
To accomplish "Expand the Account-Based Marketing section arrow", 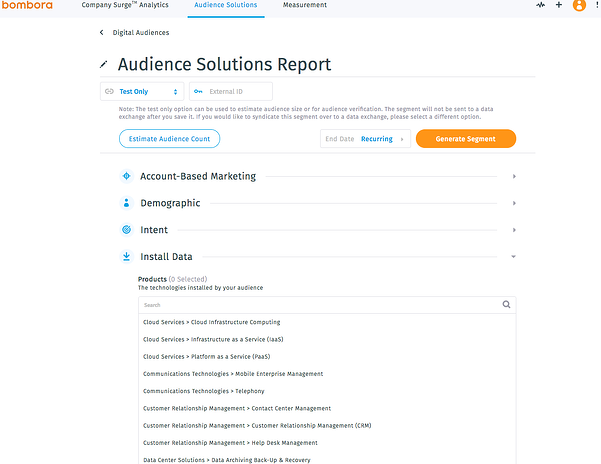I will 514,176.
